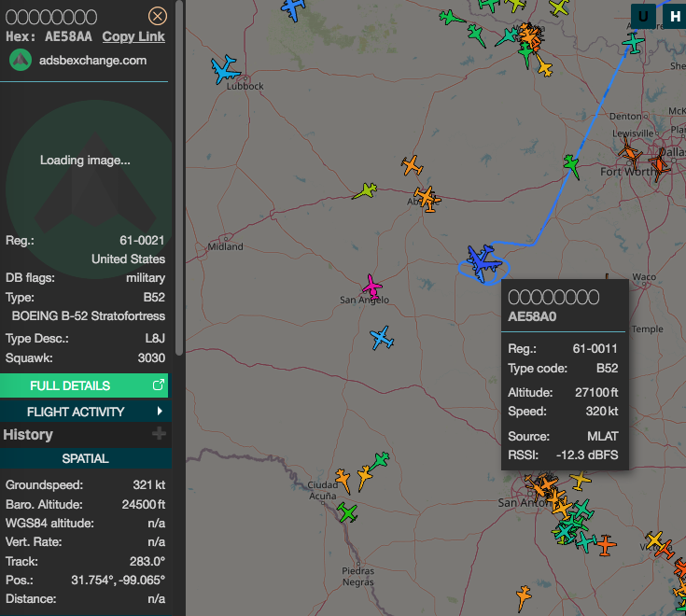686x616 pixels.
Task: Click the H map button
Action: click(x=674, y=16)
